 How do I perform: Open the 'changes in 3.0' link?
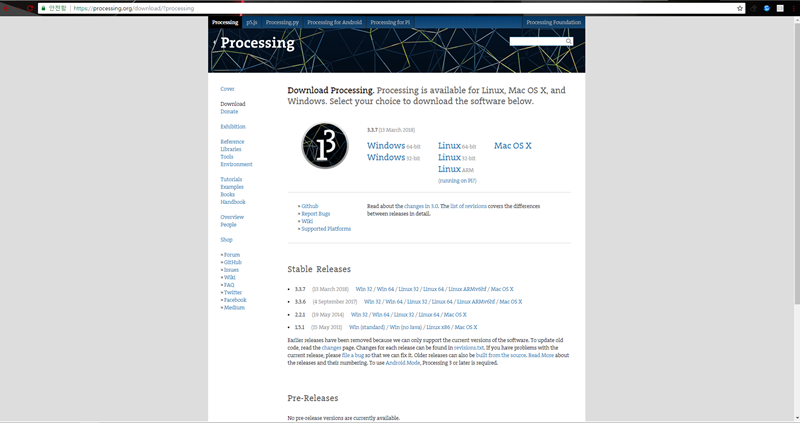coord(421,206)
